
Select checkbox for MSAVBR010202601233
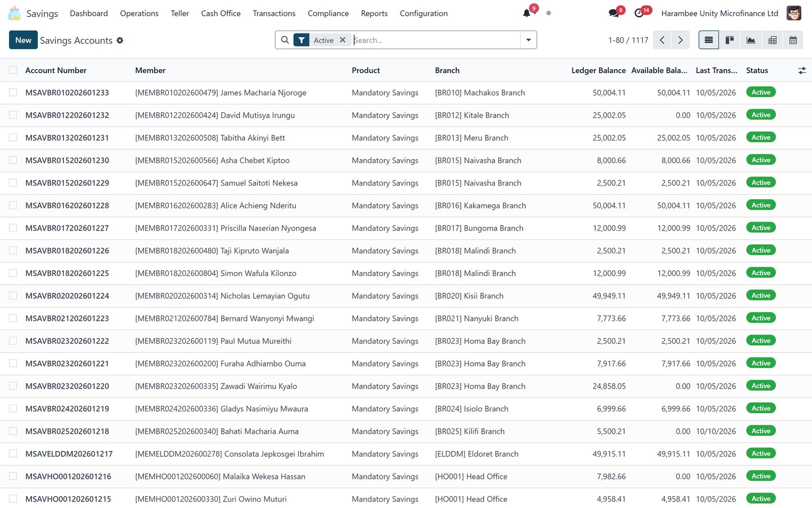pyautogui.click(x=13, y=92)
